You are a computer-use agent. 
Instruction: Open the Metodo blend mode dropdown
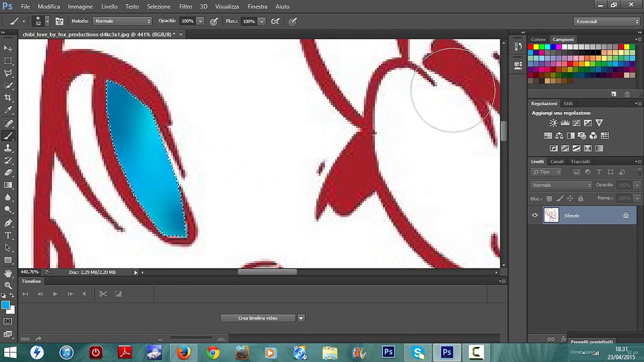coord(123,21)
